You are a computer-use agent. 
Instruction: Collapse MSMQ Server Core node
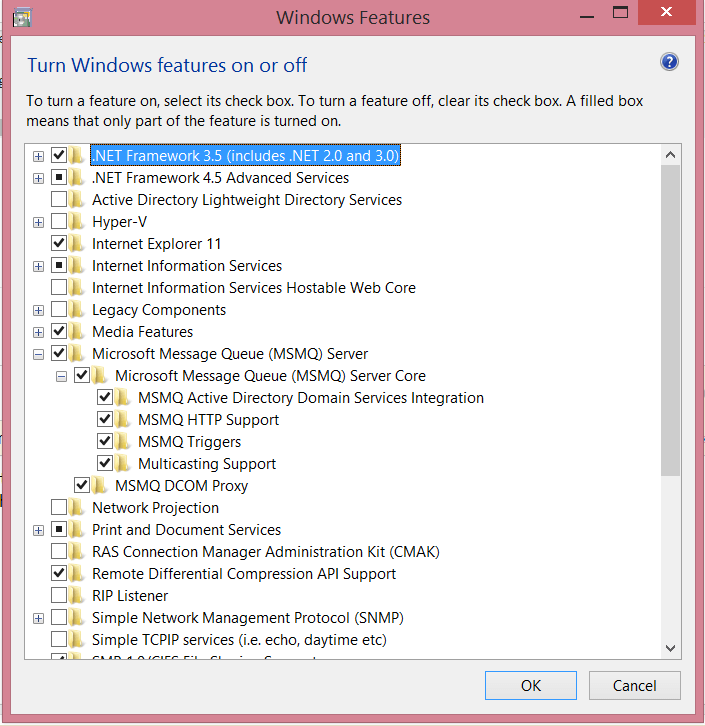coord(61,376)
